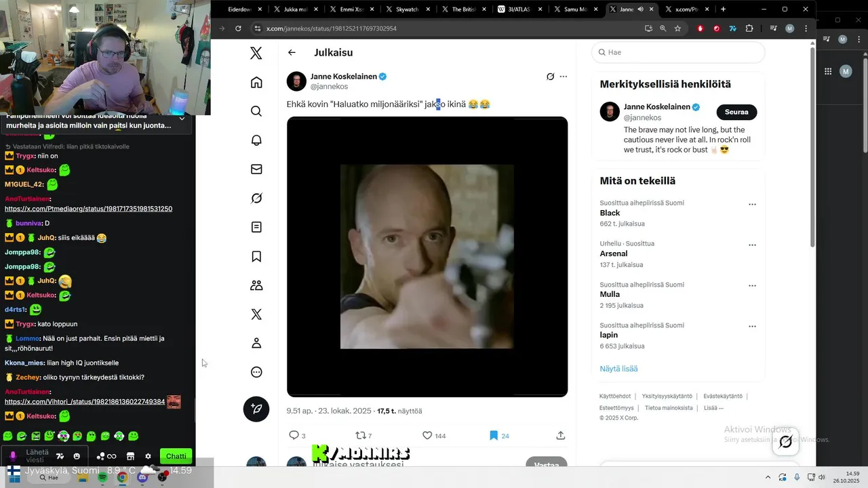The width and height of the screenshot is (868, 488).
Task: Mute audio on the Janne tab
Action: [x=641, y=9]
